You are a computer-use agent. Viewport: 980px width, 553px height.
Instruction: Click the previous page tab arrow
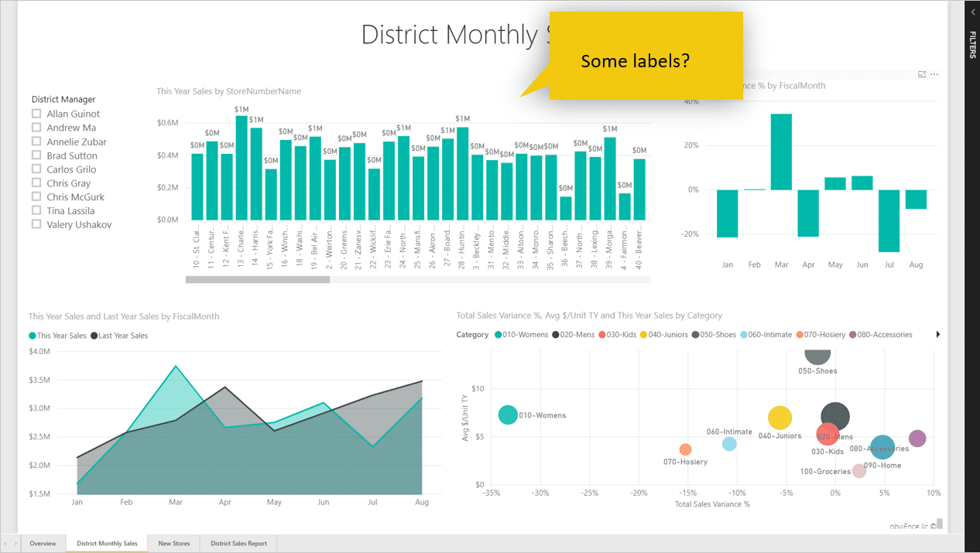click(x=5, y=544)
